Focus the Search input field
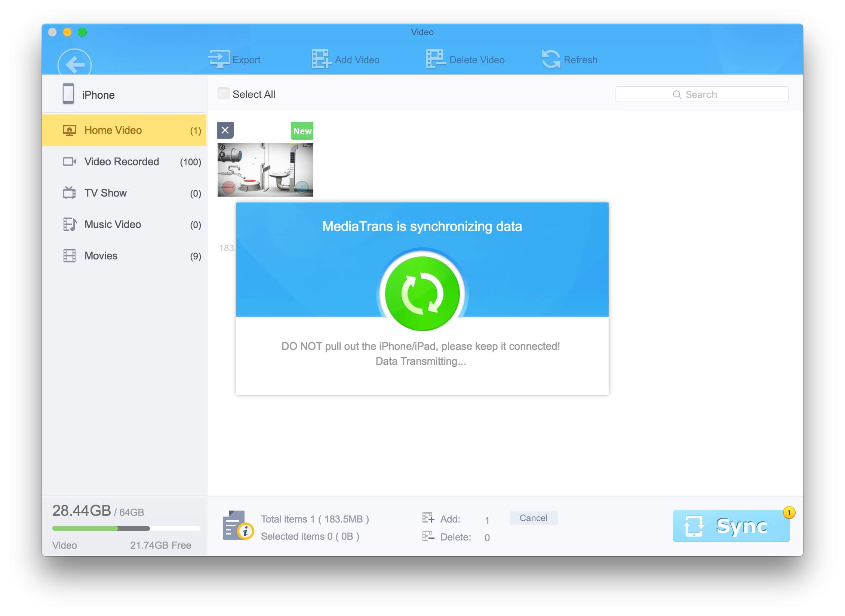 [701, 94]
